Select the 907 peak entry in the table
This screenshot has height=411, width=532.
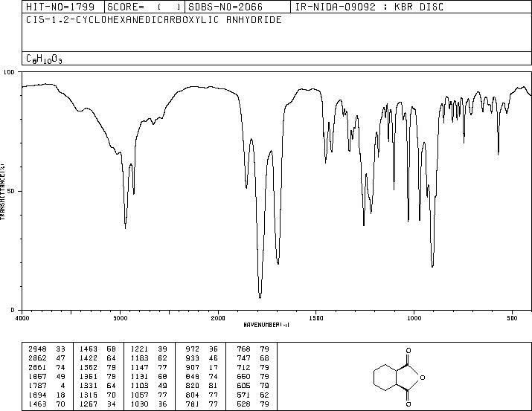202,368
